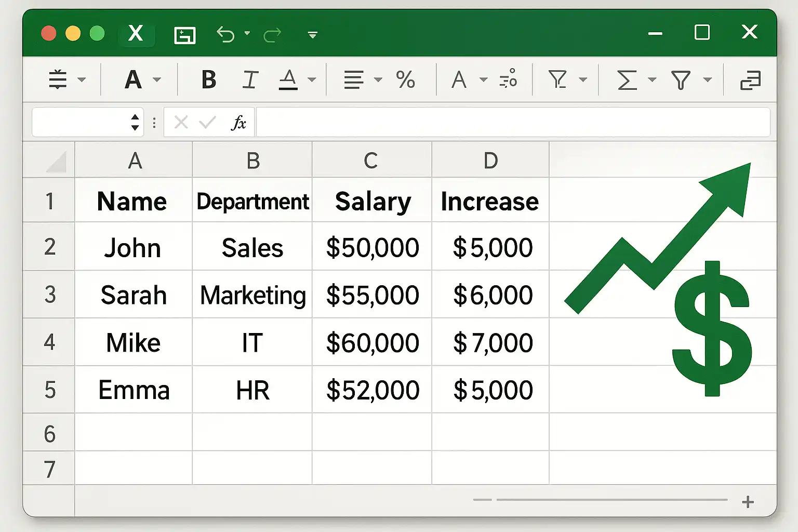Image resolution: width=798 pixels, height=532 pixels.
Task: Click the yellow window dot
Action: click(x=73, y=34)
